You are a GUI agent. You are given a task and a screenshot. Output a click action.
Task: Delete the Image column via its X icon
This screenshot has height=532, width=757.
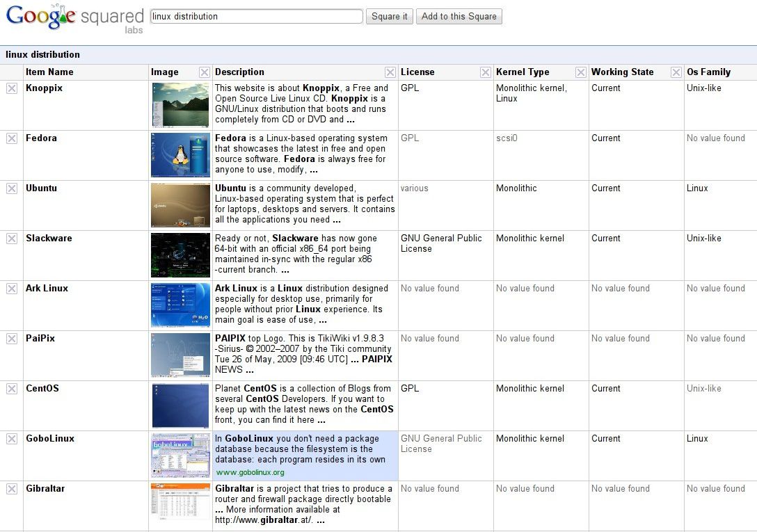205,72
